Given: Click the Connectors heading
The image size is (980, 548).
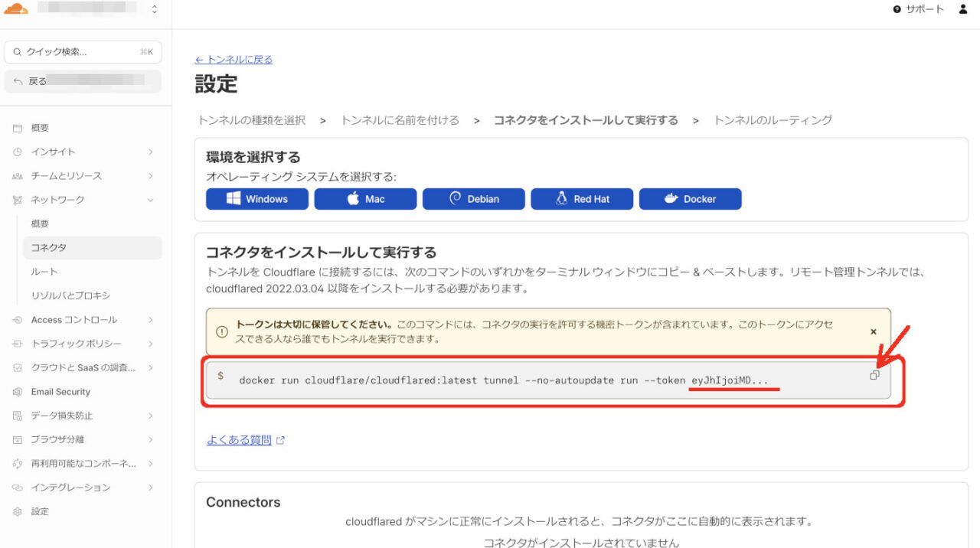Looking at the screenshot, I should point(243,502).
